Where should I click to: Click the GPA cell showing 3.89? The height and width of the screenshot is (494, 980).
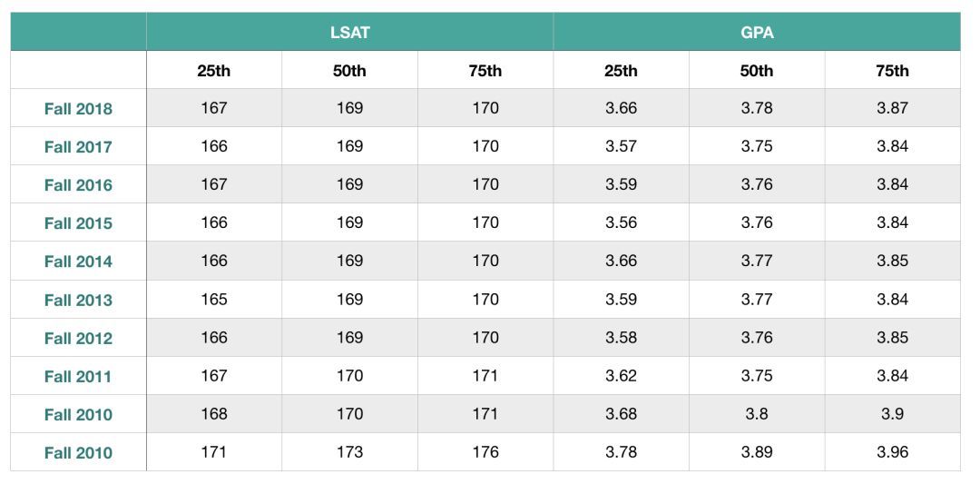click(756, 452)
